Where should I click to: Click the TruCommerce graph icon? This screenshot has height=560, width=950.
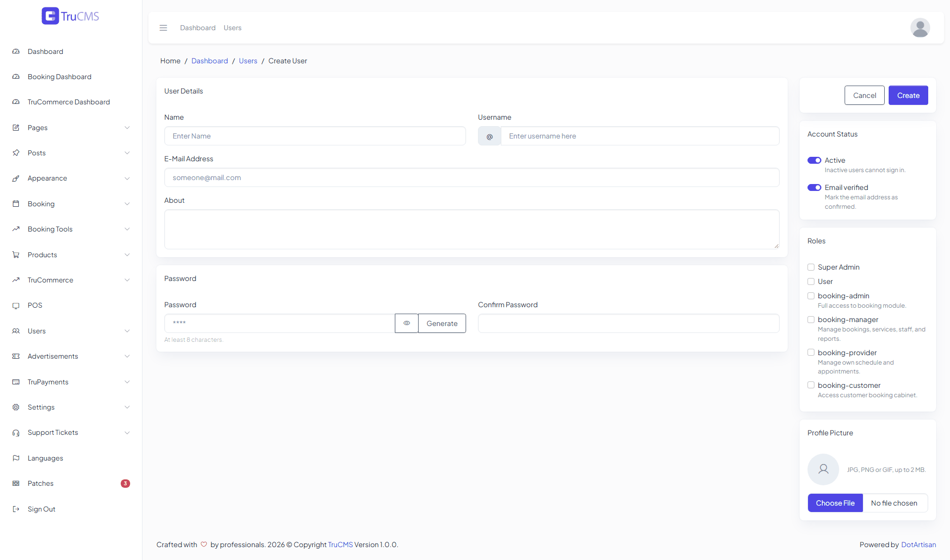(x=16, y=280)
